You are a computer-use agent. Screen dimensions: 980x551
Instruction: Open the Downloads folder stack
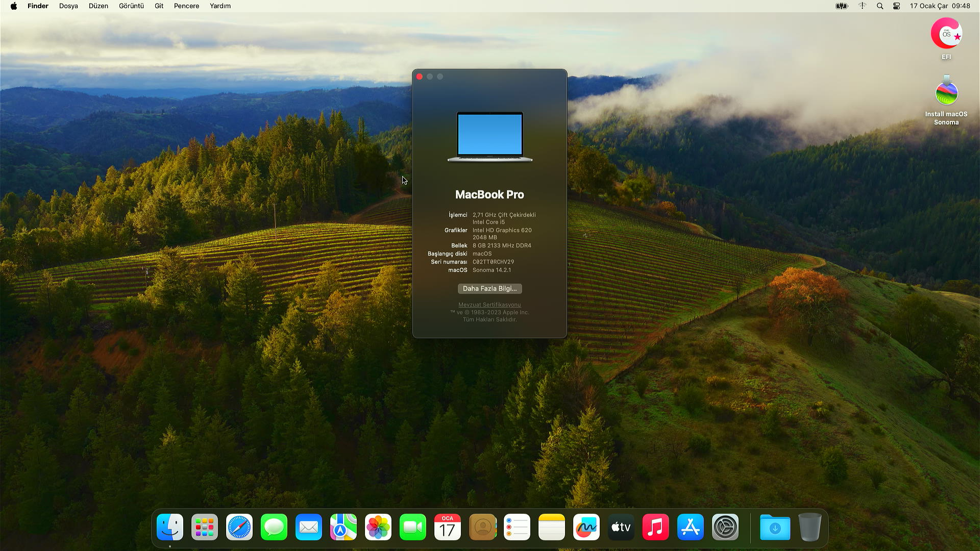click(x=775, y=527)
